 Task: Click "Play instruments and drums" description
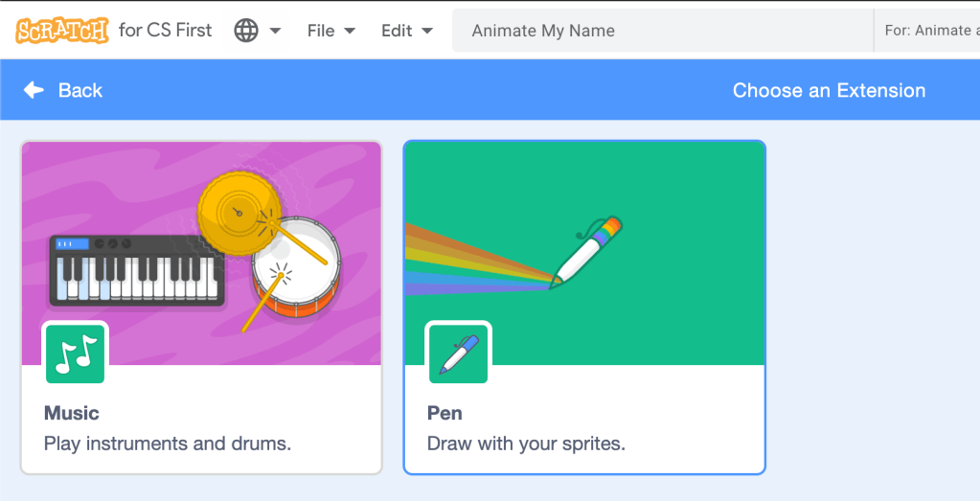(x=168, y=444)
